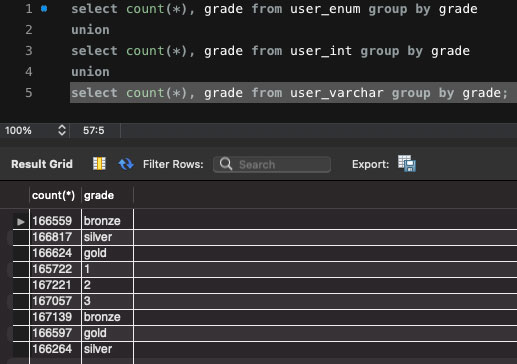Viewport: 517px width, 364px height.
Task: Click grade cell 1
Action: (x=107, y=269)
